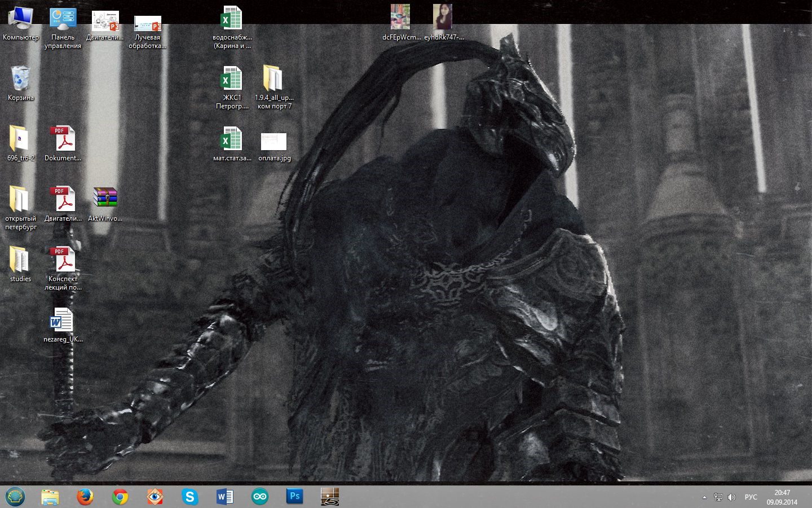Viewport: 812px width, 508px height.
Task: Select the открытый петербург folder
Action: pyautogui.click(x=21, y=209)
